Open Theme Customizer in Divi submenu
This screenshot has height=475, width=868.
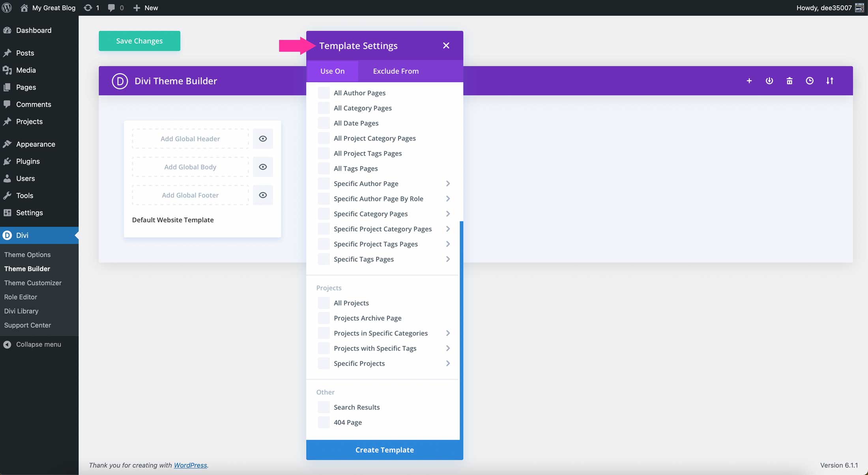33,283
